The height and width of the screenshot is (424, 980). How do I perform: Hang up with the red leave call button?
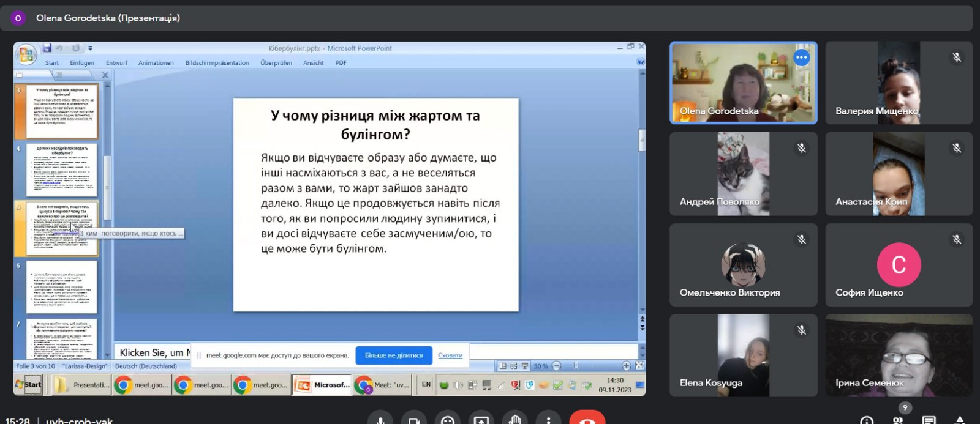587,419
